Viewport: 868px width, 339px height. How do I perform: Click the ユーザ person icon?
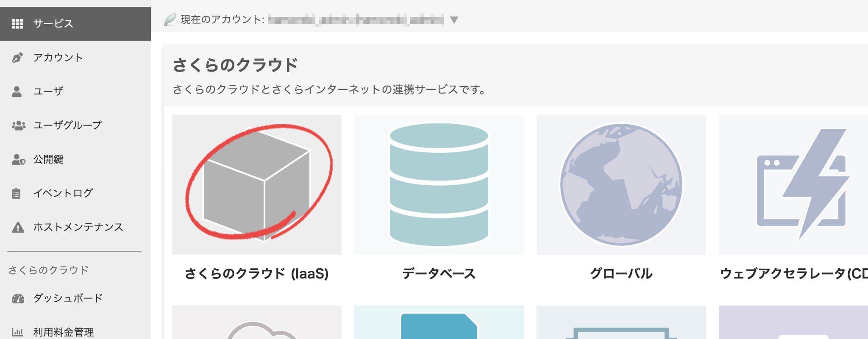pyautogui.click(x=17, y=92)
